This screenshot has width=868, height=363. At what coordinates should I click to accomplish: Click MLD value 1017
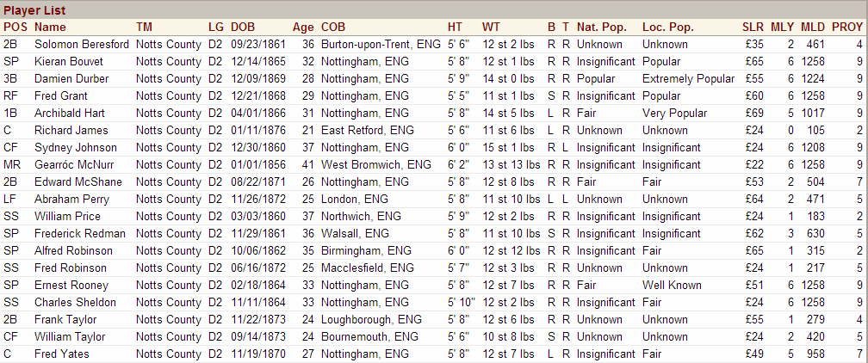click(x=812, y=113)
